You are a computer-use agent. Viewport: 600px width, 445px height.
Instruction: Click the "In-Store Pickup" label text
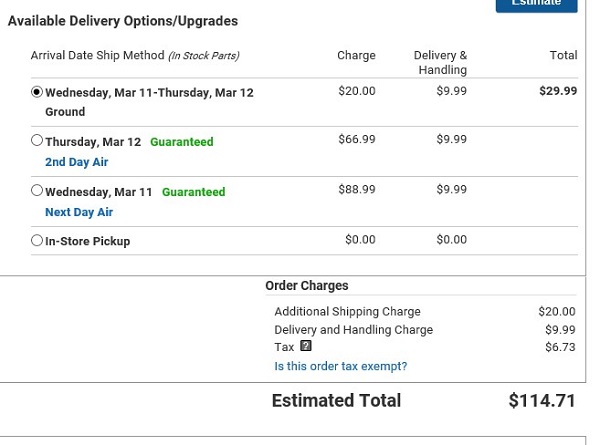pos(87,241)
